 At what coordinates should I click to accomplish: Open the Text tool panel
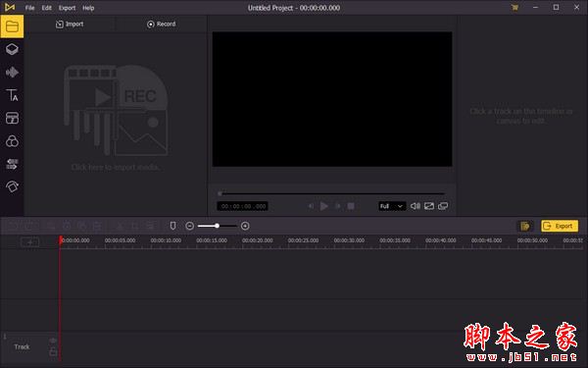point(12,95)
